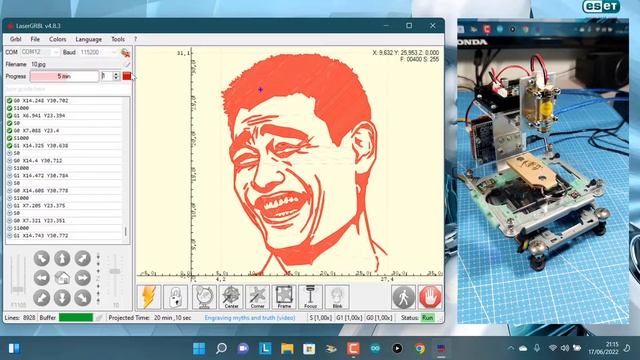Screen dimensions: 640x360
Task: Jog down with the down arrow
Action: (62, 298)
